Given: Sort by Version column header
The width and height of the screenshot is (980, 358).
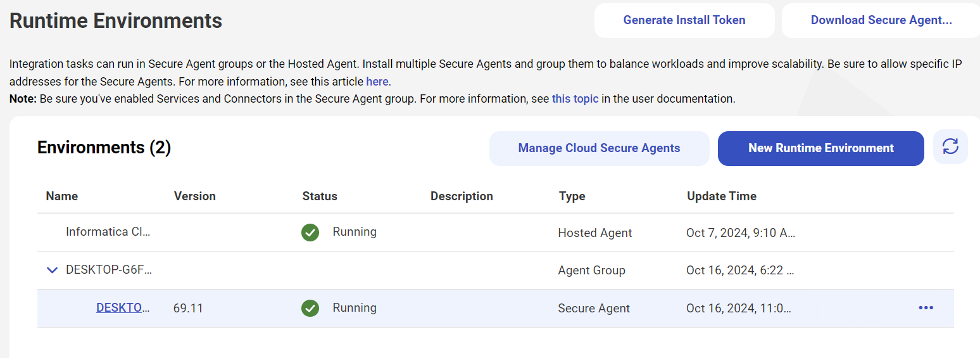Looking at the screenshot, I should click(x=195, y=196).
